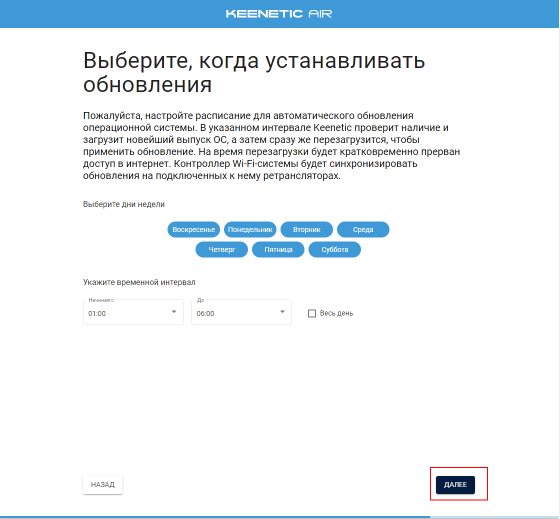The image size is (560, 519).
Task: Click the Выберите, когда устанавливать обновления heading
Action: tap(254, 72)
